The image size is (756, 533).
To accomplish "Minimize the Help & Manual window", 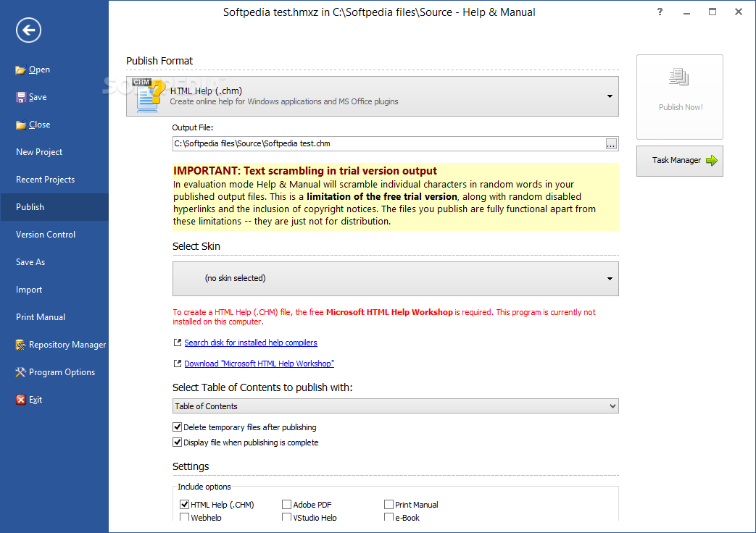I will [x=686, y=12].
